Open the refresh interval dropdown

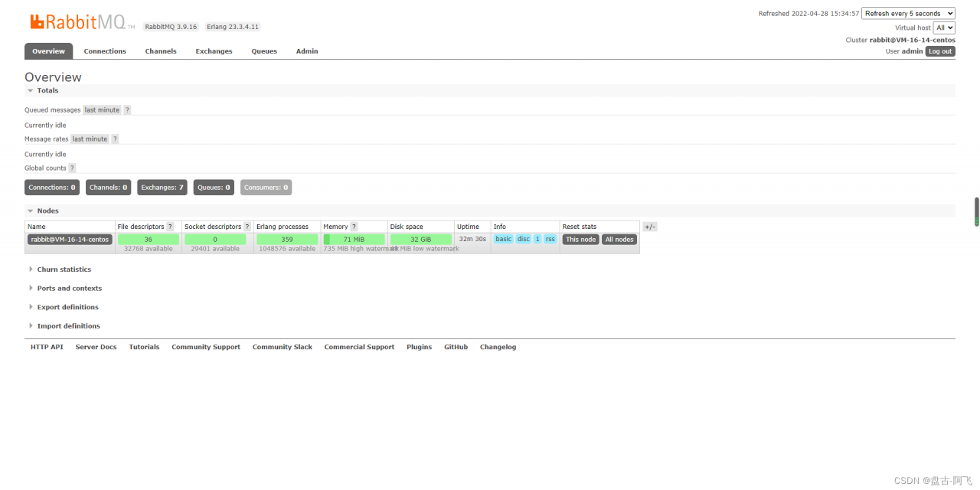[908, 13]
